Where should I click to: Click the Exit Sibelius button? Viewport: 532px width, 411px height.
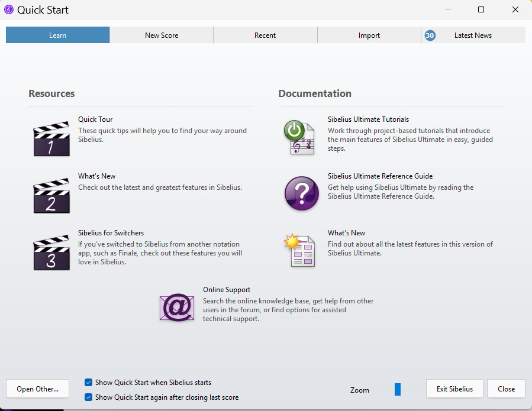click(454, 389)
